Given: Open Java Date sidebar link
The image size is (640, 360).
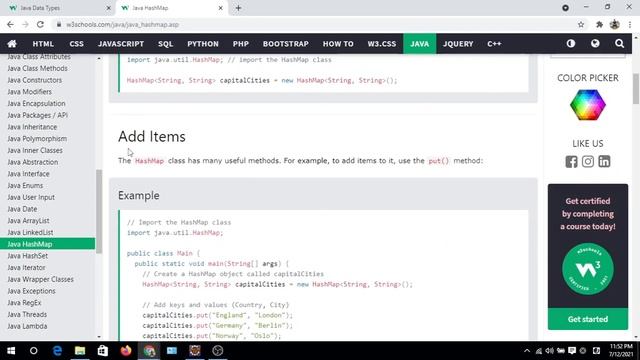Looking at the screenshot, I should click(x=22, y=209).
